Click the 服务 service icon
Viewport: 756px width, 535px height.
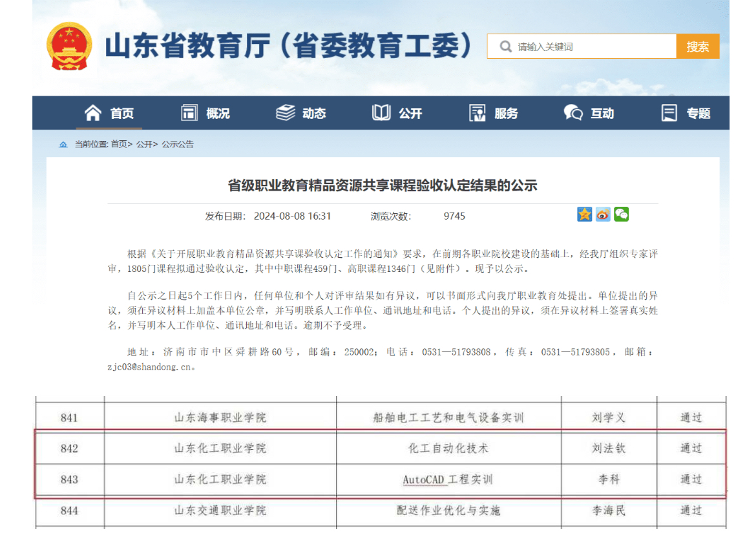point(478,113)
